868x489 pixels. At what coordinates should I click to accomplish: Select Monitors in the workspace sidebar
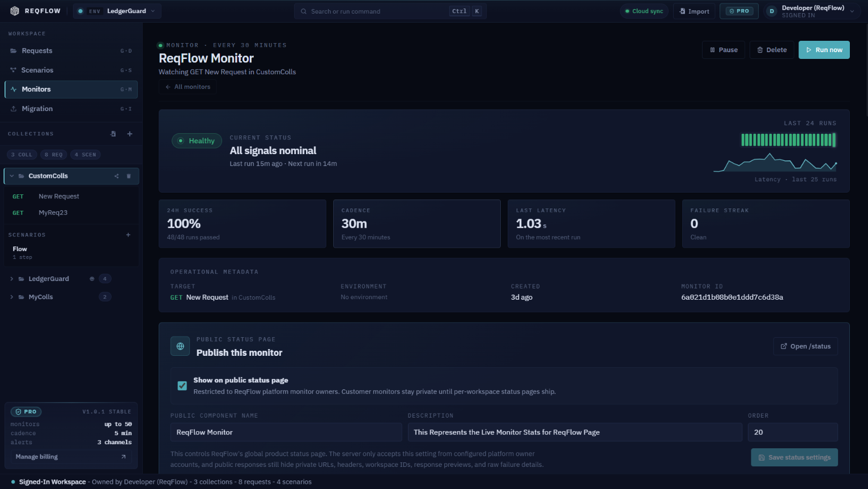click(71, 90)
